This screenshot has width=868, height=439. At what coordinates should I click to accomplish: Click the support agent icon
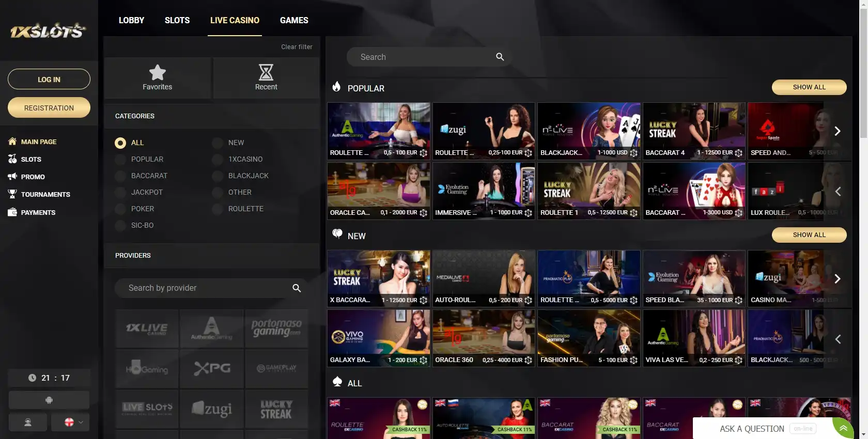tap(28, 422)
